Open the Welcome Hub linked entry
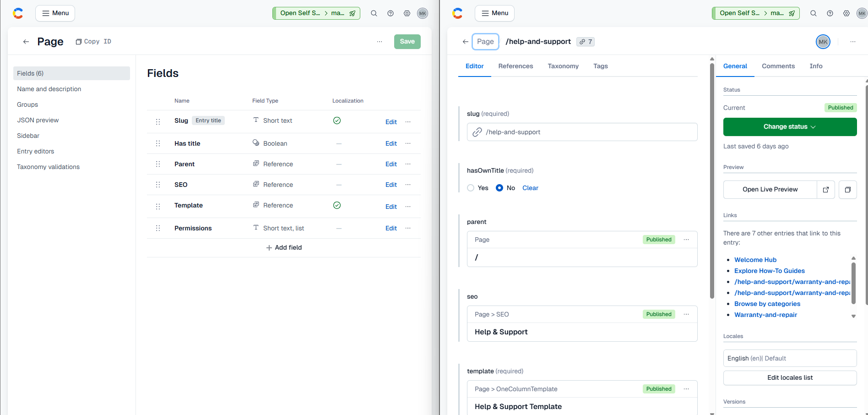The width and height of the screenshot is (868, 415). pyautogui.click(x=755, y=260)
